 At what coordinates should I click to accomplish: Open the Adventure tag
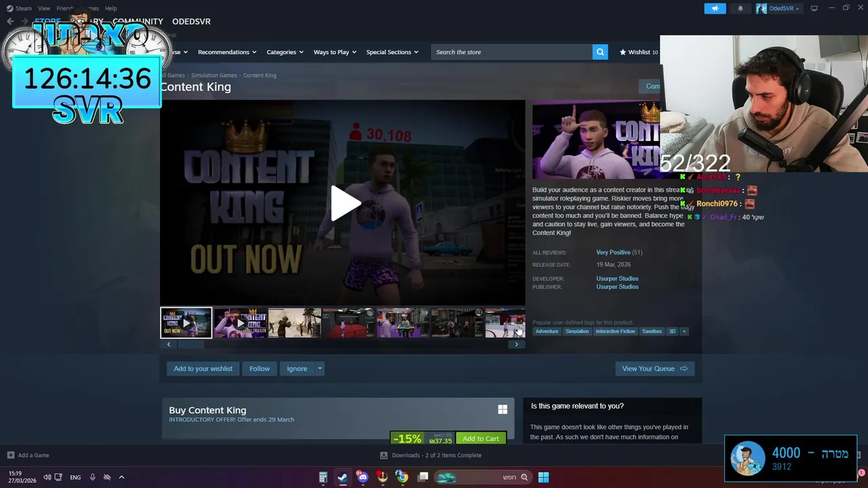pos(547,331)
